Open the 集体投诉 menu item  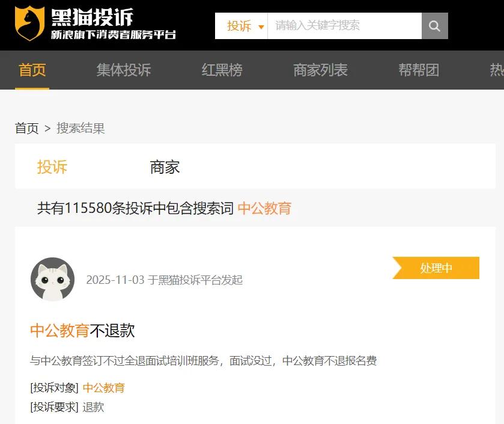point(124,70)
